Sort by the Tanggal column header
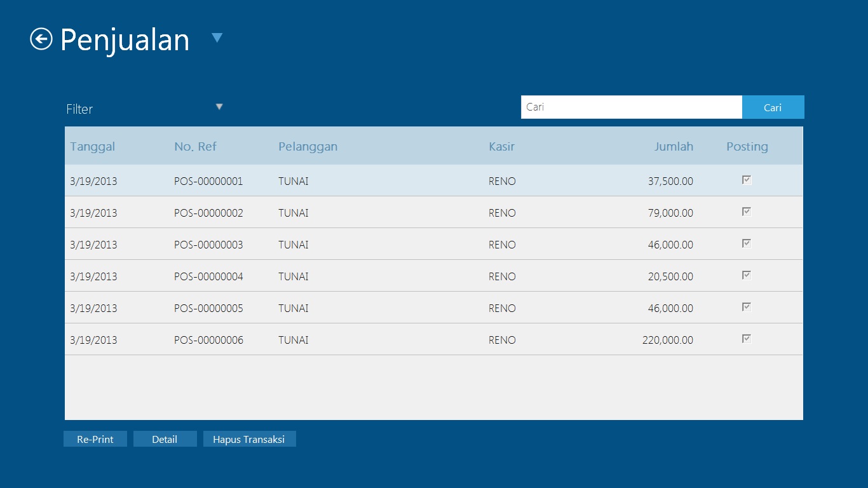 (x=93, y=147)
